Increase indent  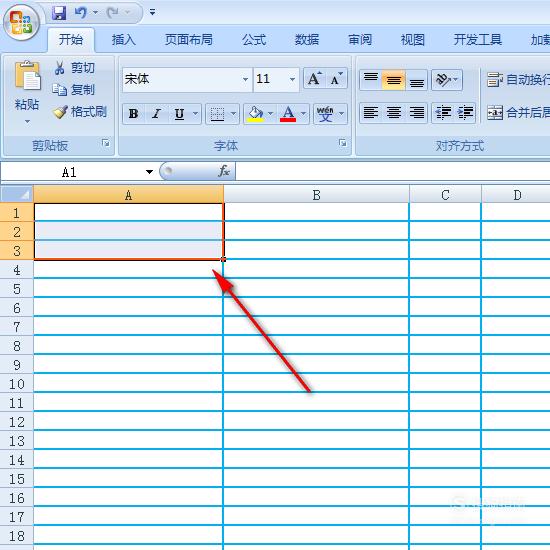(x=465, y=113)
